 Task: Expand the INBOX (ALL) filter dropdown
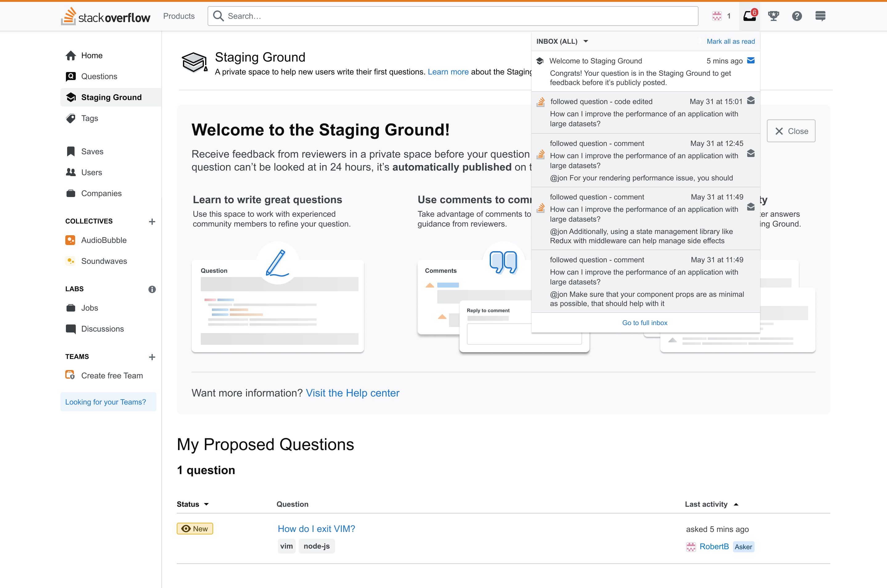click(562, 41)
